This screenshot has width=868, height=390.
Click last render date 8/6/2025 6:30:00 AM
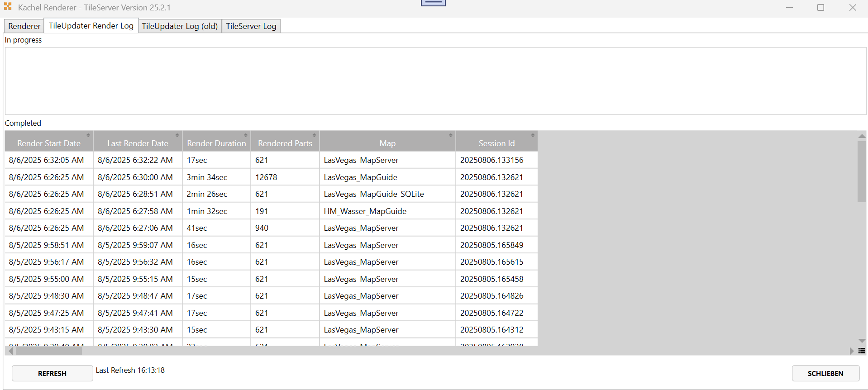point(138,177)
